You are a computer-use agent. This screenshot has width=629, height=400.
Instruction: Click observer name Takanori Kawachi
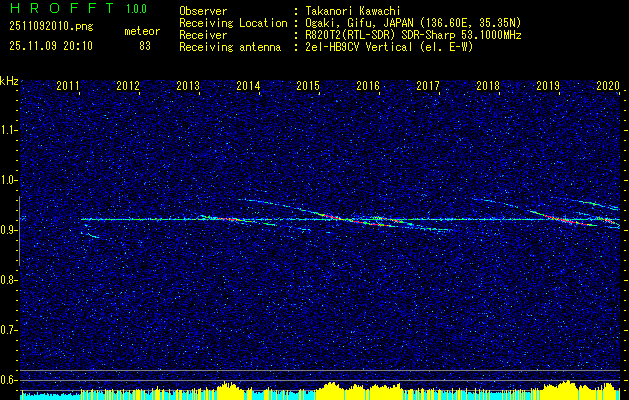[353, 11]
